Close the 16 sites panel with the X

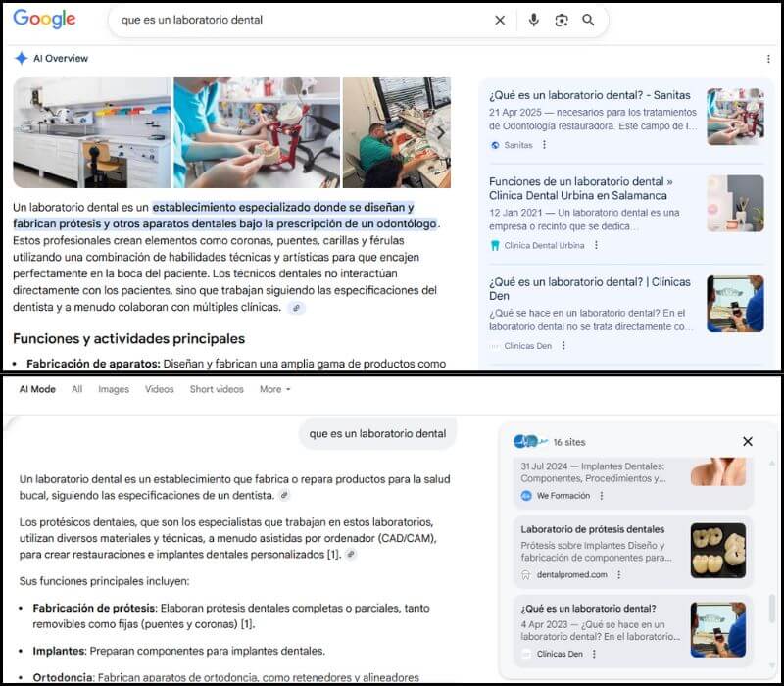point(748,441)
